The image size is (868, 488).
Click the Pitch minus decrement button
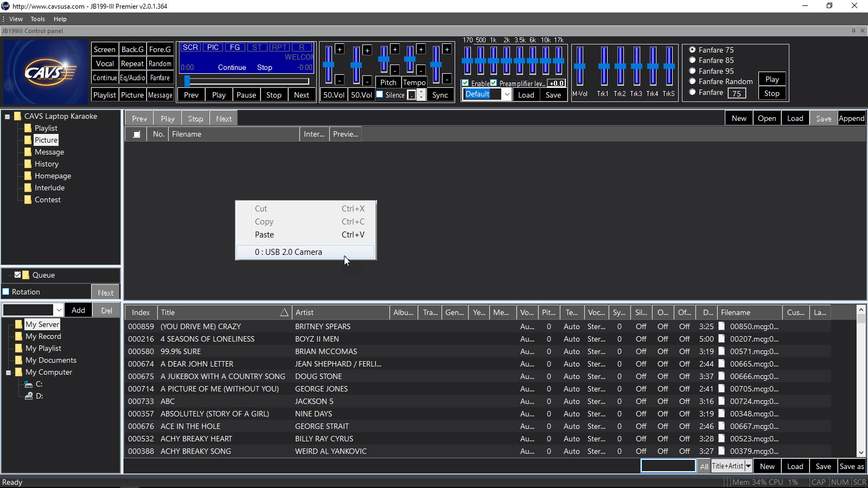click(x=395, y=69)
